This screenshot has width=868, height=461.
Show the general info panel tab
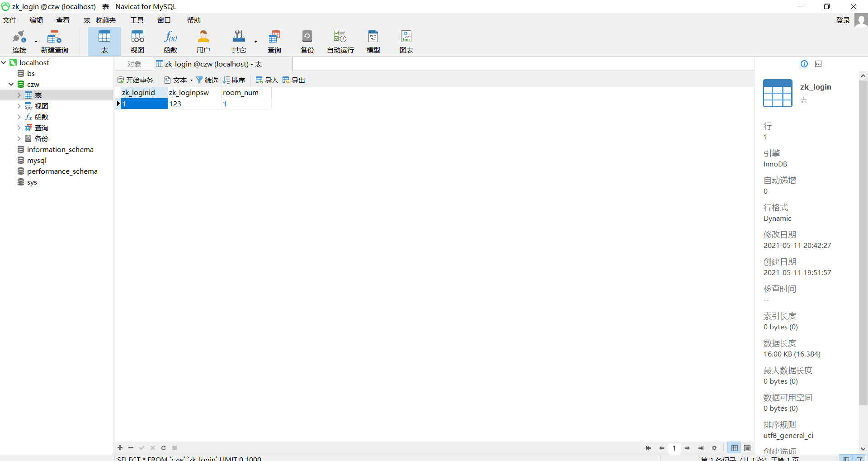point(804,64)
